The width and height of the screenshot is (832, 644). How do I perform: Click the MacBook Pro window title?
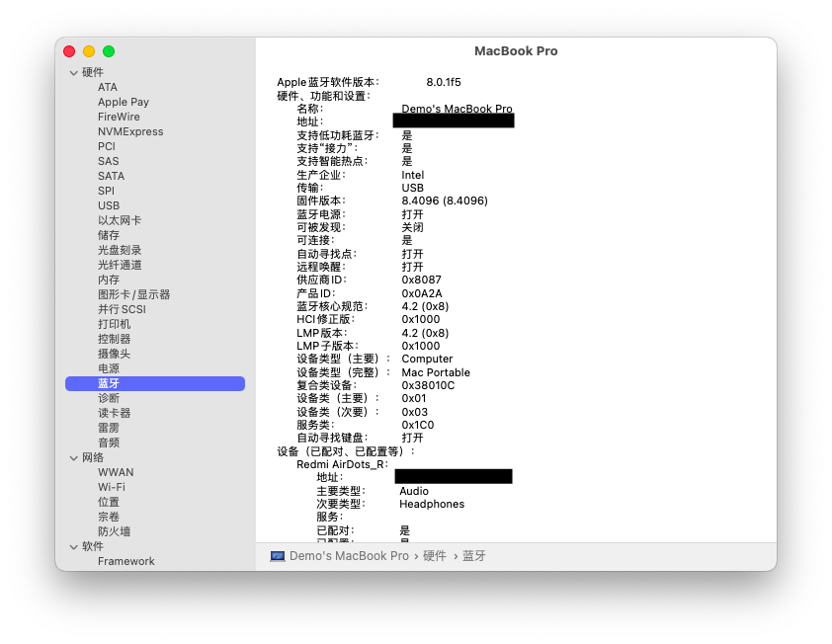point(516,51)
